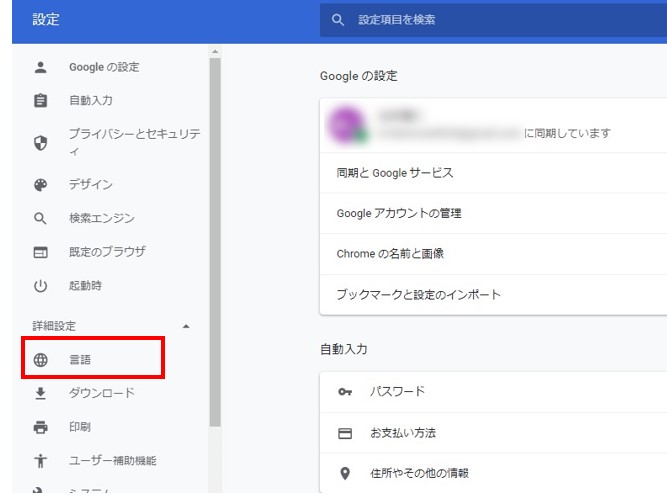
Task: Click the palette icon for design
Action: coord(40,185)
